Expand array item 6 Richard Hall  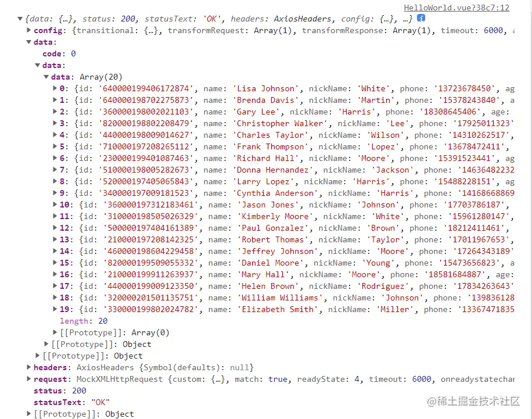pos(55,158)
